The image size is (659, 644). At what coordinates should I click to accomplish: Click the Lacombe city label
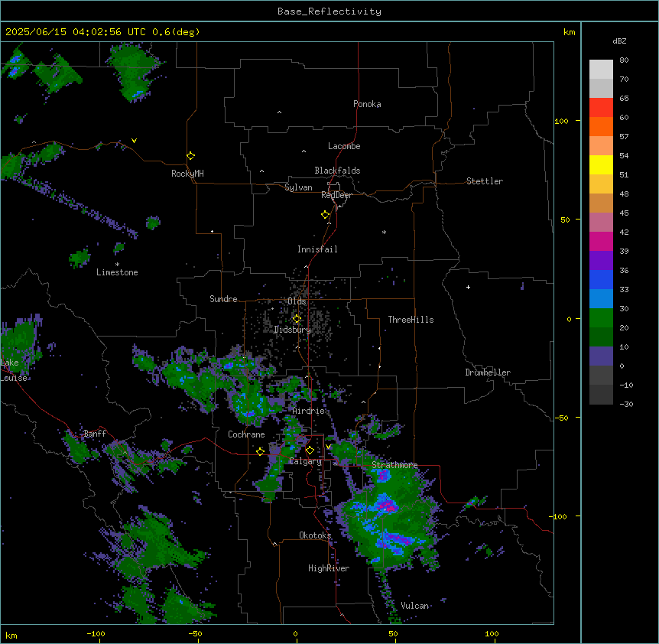344,146
